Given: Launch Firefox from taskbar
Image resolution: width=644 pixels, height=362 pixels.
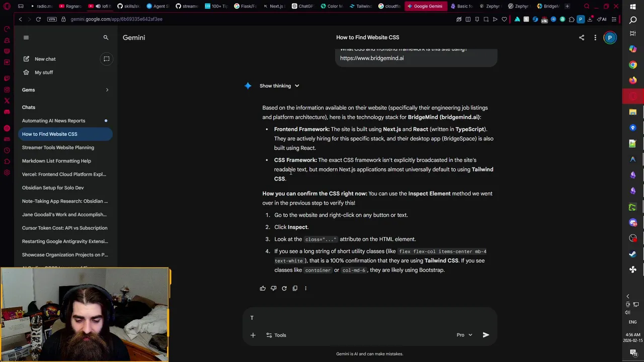Looking at the screenshot, I should coord(633,80).
